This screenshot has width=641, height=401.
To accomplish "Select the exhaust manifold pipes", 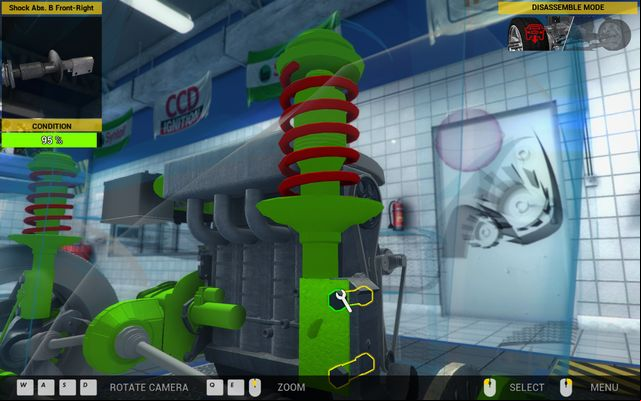I will [241, 217].
